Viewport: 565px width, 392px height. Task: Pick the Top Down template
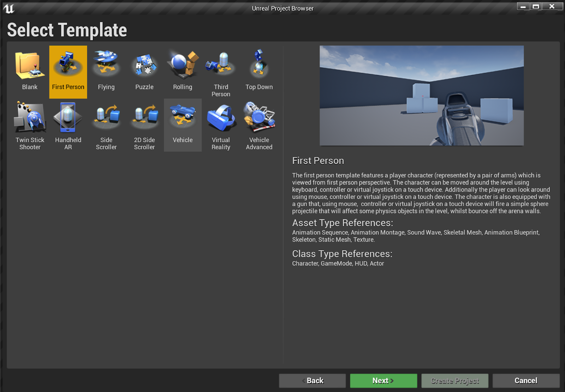point(259,72)
